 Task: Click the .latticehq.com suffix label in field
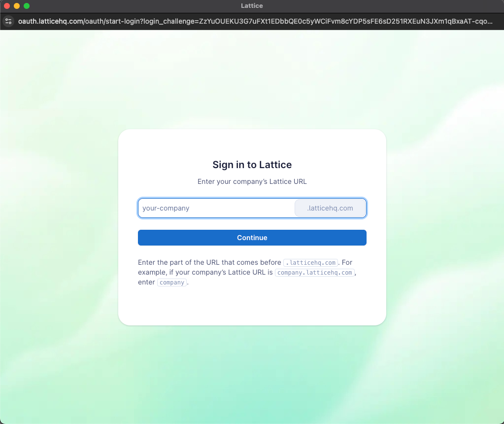(330, 208)
